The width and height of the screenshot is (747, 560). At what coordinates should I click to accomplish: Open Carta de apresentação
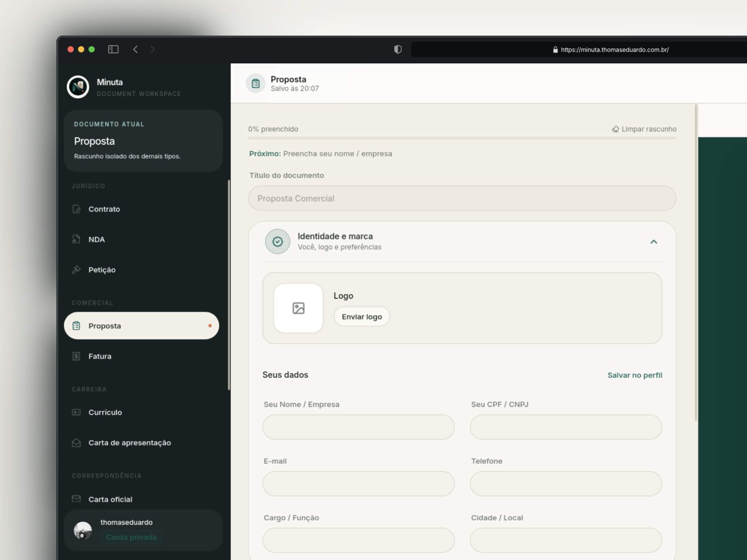(141, 443)
